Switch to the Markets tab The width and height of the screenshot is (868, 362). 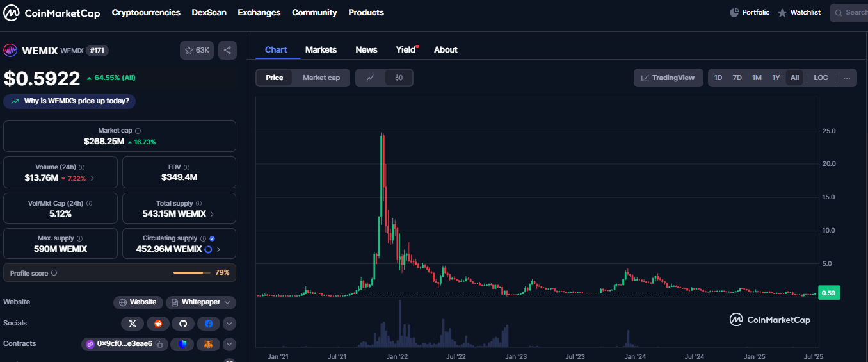coord(321,49)
